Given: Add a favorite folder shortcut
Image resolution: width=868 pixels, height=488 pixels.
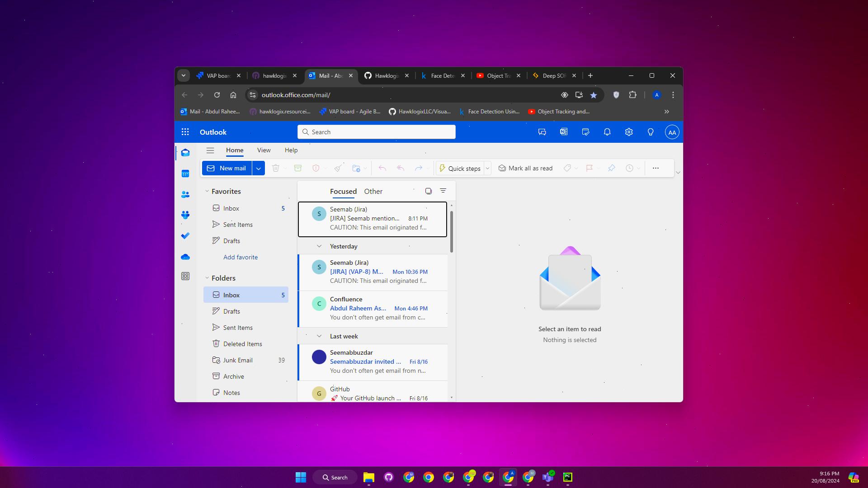Looking at the screenshot, I should tap(240, 257).
